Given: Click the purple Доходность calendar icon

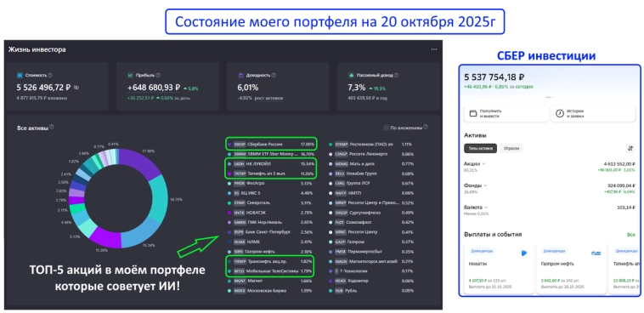Looking at the screenshot, I should tap(240, 75).
